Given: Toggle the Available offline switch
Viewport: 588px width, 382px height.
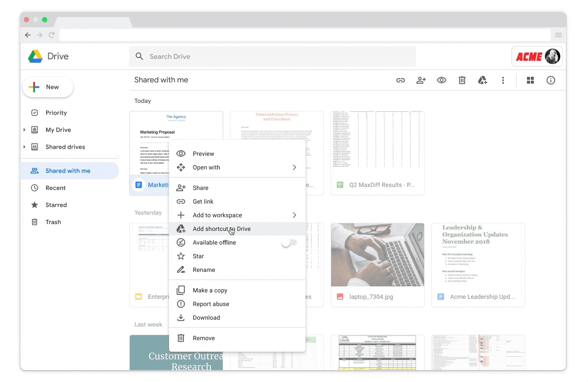Looking at the screenshot, I should 289,242.
